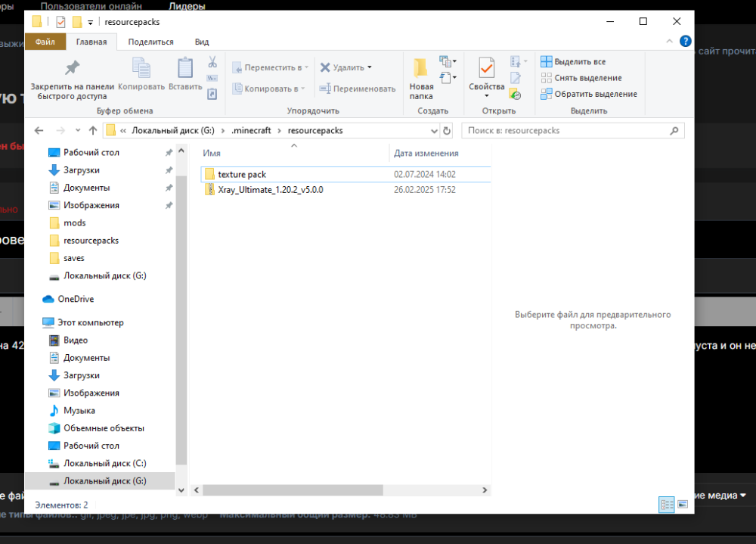Click the Вставить paste button

click(x=185, y=74)
